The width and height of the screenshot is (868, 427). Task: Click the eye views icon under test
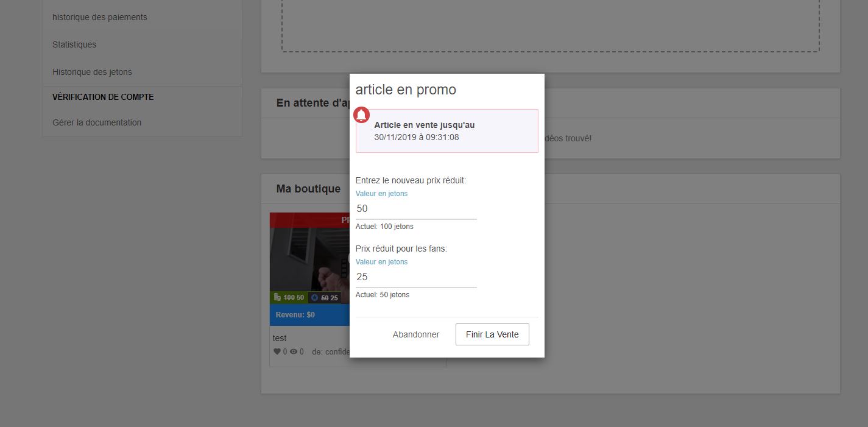pos(294,351)
